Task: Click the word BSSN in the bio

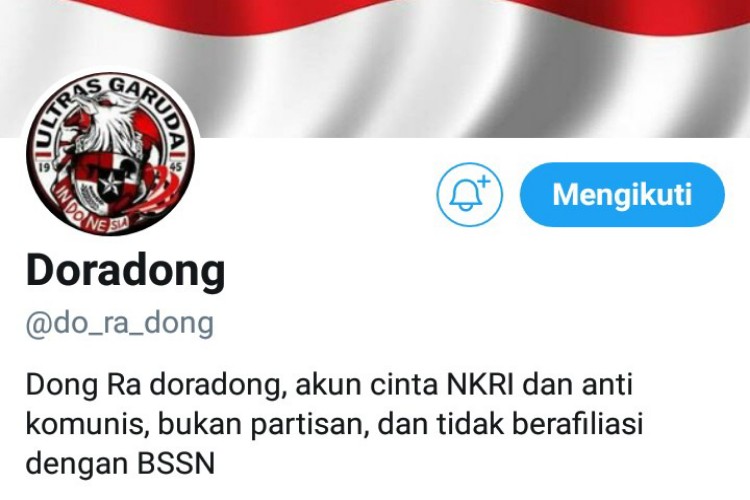Action: [176, 463]
